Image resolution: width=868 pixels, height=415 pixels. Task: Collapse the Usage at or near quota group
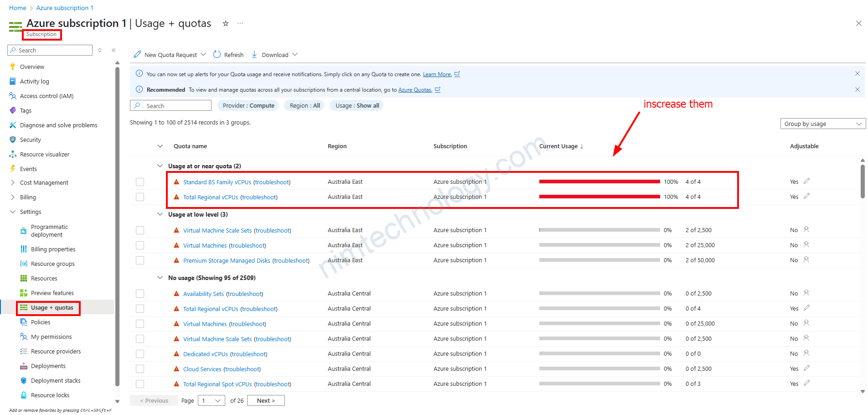160,166
